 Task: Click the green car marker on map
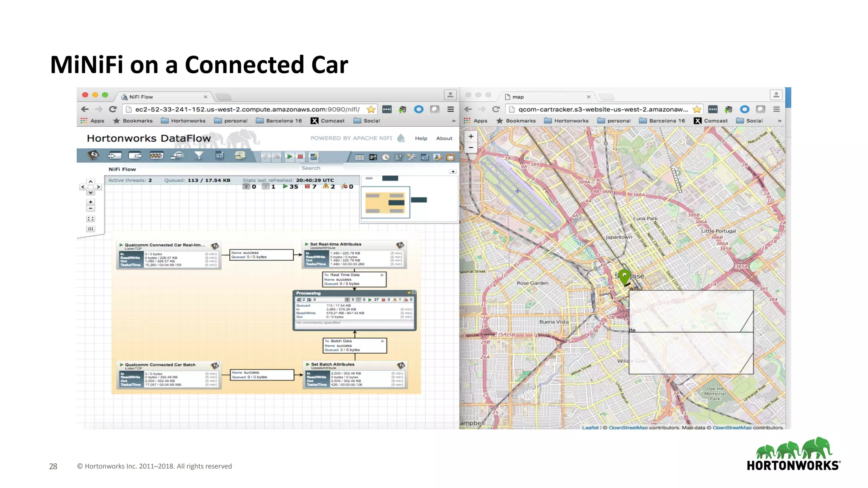624,277
